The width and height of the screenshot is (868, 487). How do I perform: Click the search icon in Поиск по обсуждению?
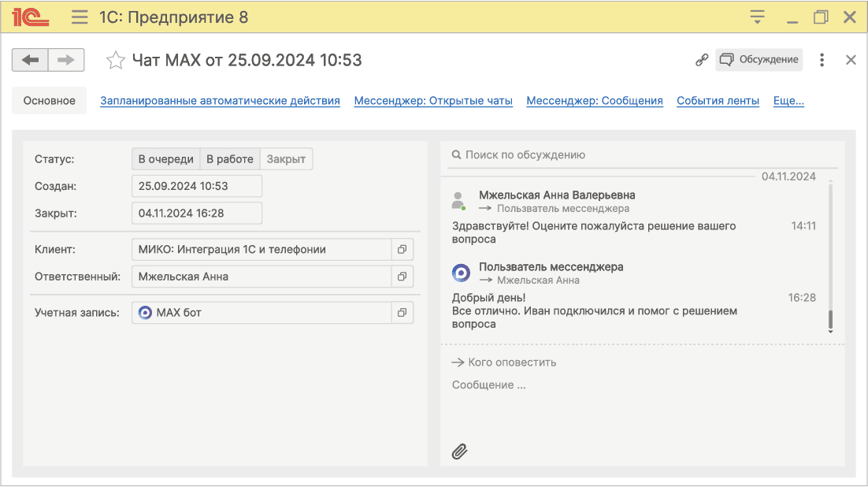456,154
